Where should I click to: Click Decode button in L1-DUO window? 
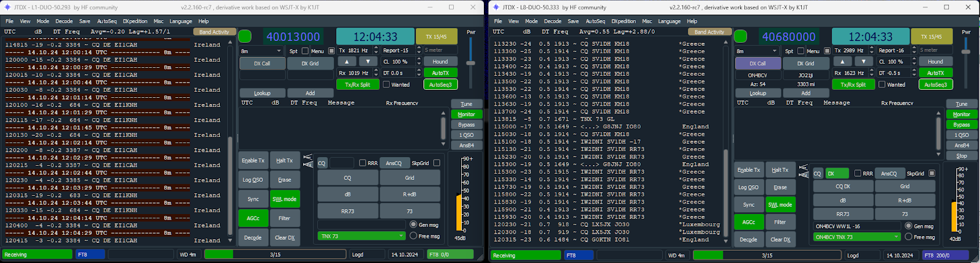tap(253, 237)
